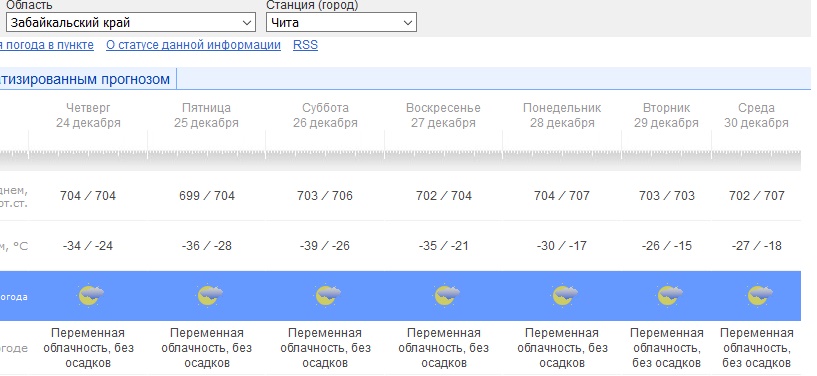Click temperature value -39 / -26
The width and height of the screenshot is (817, 376).
(325, 246)
